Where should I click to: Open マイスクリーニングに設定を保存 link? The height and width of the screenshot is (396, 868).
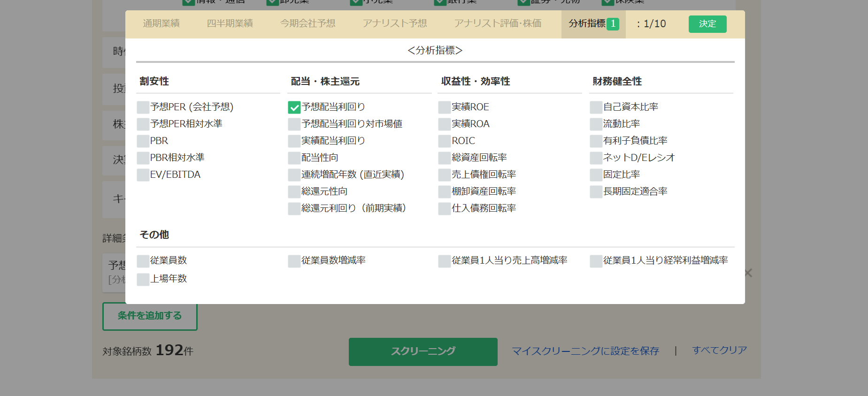(x=585, y=351)
